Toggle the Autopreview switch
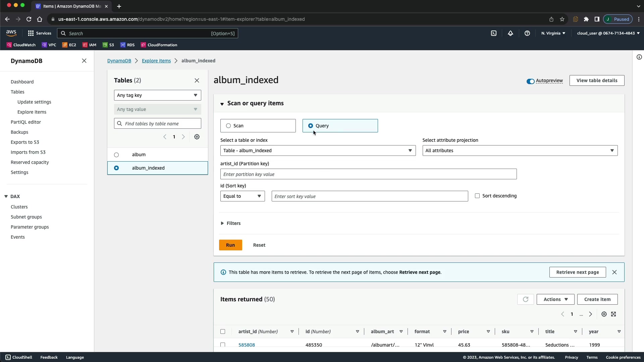Screen dimensions: 644x362 pyautogui.click(x=530, y=81)
